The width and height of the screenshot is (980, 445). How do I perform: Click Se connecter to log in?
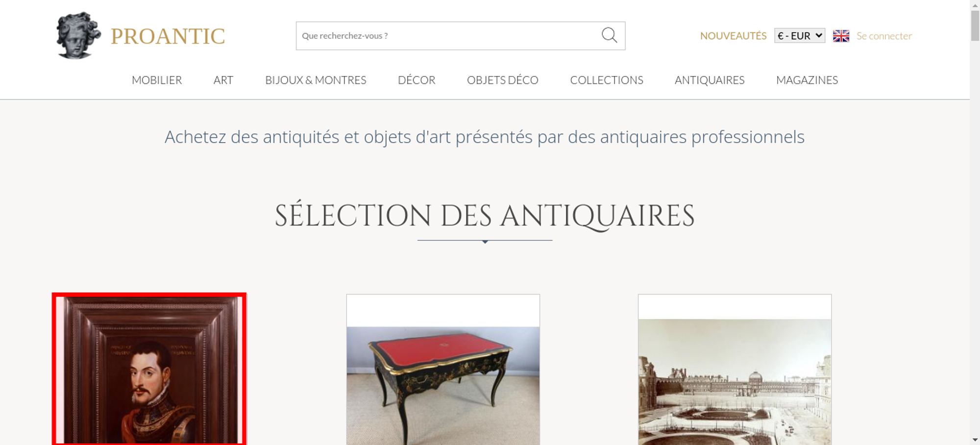point(884,36)
